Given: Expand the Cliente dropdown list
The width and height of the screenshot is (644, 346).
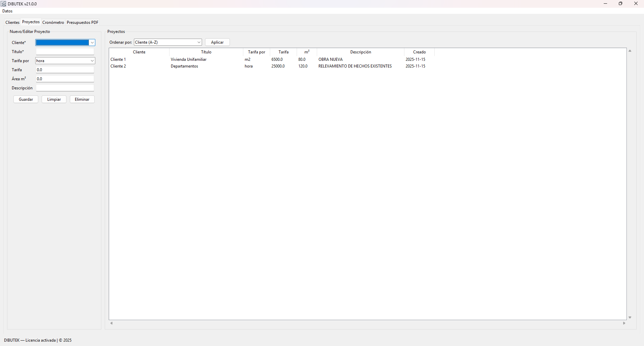Looking at the screenshot, I should click(92, 43).
